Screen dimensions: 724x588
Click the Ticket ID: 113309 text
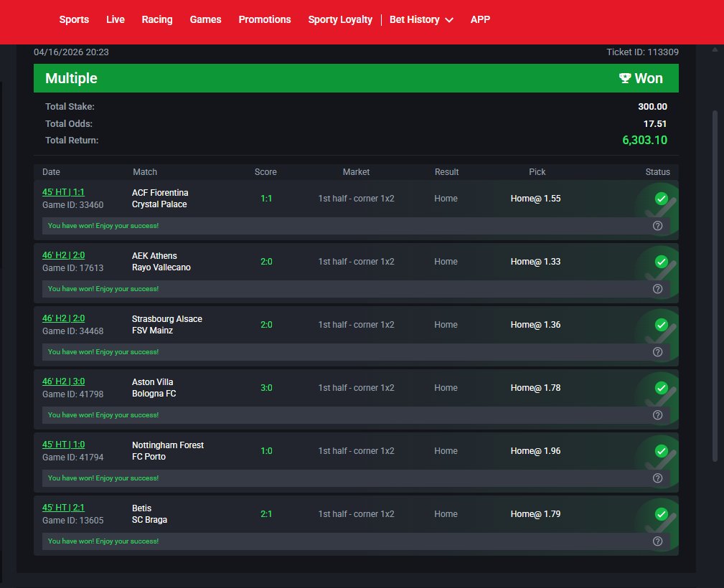point(642,52)
